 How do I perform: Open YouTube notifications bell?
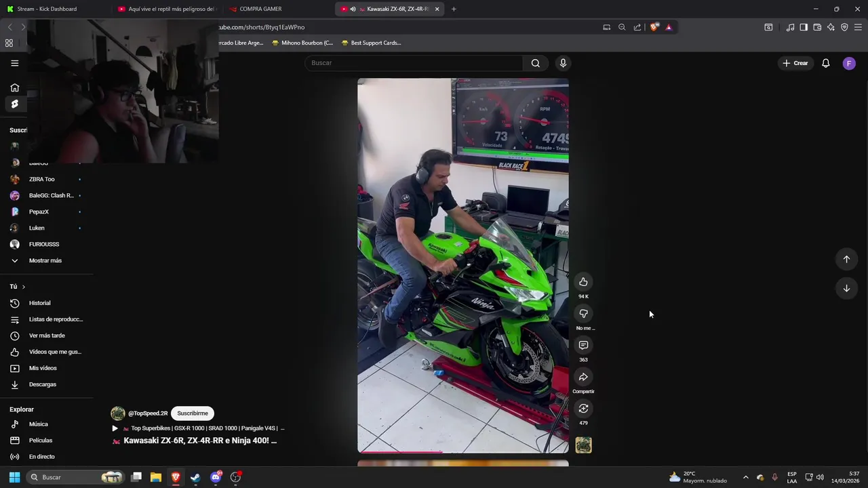click(x=826, y=63)
